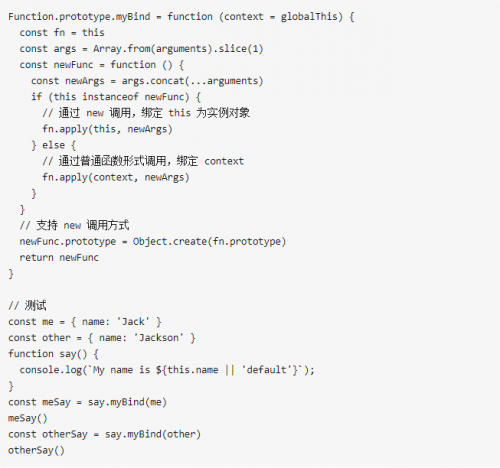This screenshot has height=468, width=500.
Task: Click the otherSay() invocation line
Action: 36,450
